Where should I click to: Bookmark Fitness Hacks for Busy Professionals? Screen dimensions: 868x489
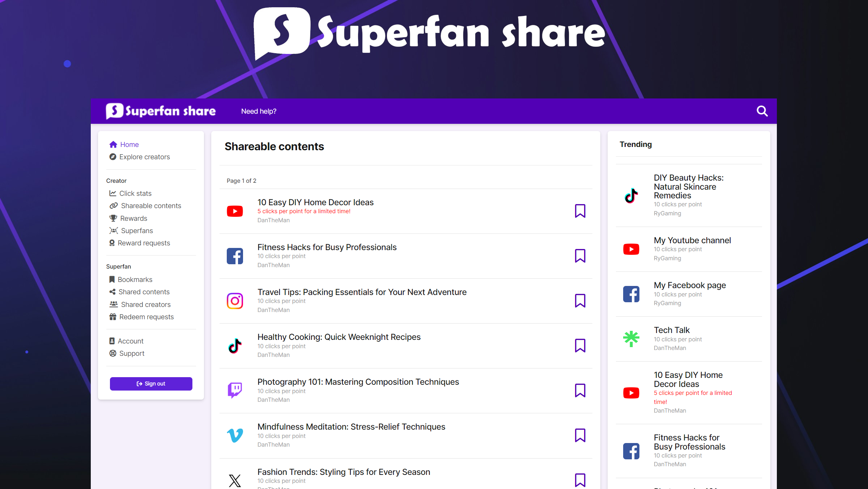[x=580, y=256]
